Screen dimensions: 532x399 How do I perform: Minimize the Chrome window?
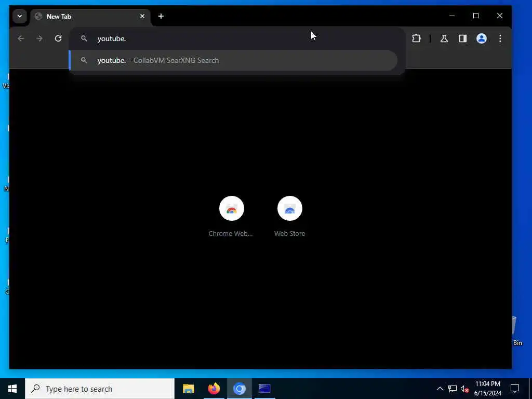click(x=452, y=16)
